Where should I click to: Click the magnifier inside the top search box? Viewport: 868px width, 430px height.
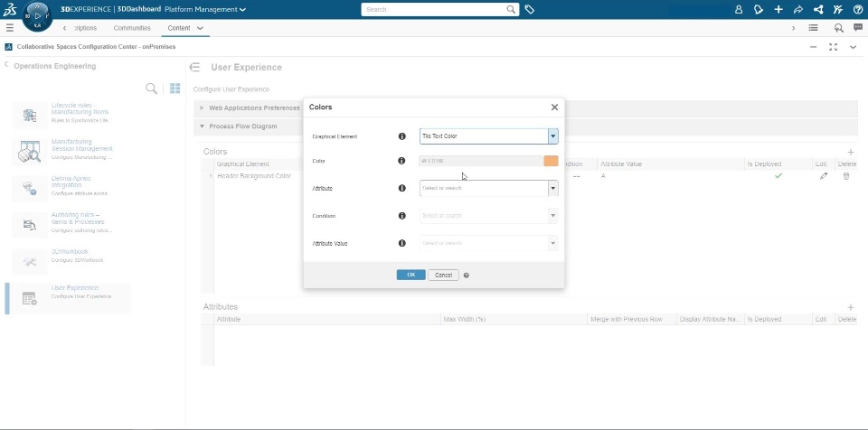point(511,9)
